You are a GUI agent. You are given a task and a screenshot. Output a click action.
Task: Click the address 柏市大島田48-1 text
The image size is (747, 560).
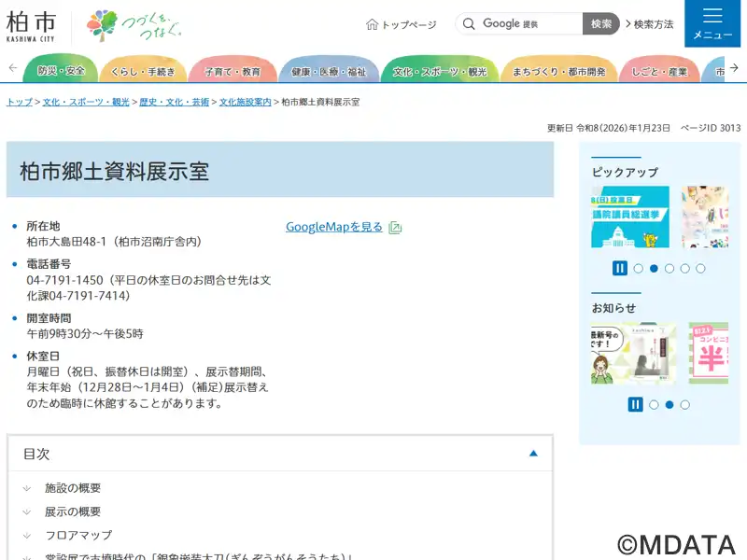coord(66,242)
